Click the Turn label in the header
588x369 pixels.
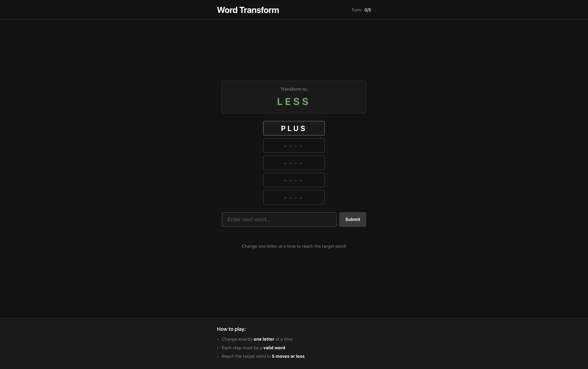[356, 10]
